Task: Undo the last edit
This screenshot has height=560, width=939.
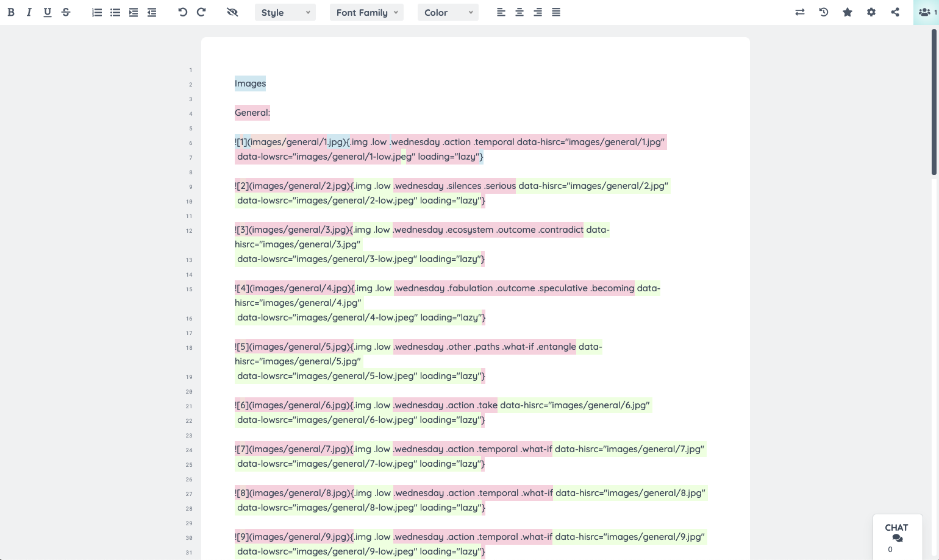Action: point(182,12)
